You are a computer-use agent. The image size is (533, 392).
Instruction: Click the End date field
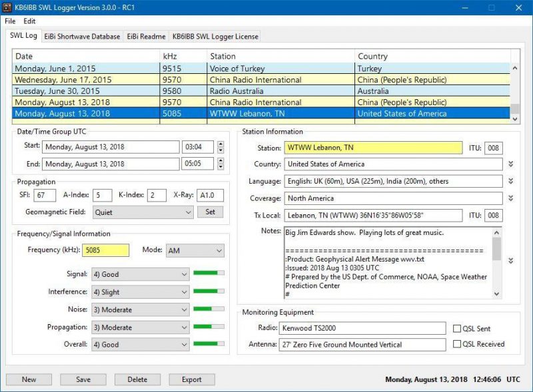point(111,164)
